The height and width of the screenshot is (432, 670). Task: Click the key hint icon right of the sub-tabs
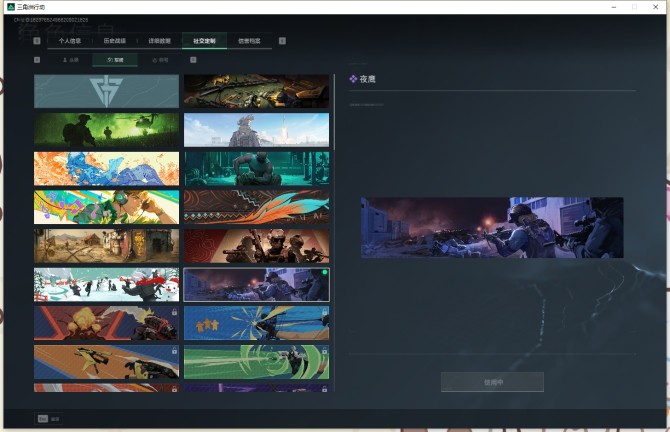click(193, 60)
